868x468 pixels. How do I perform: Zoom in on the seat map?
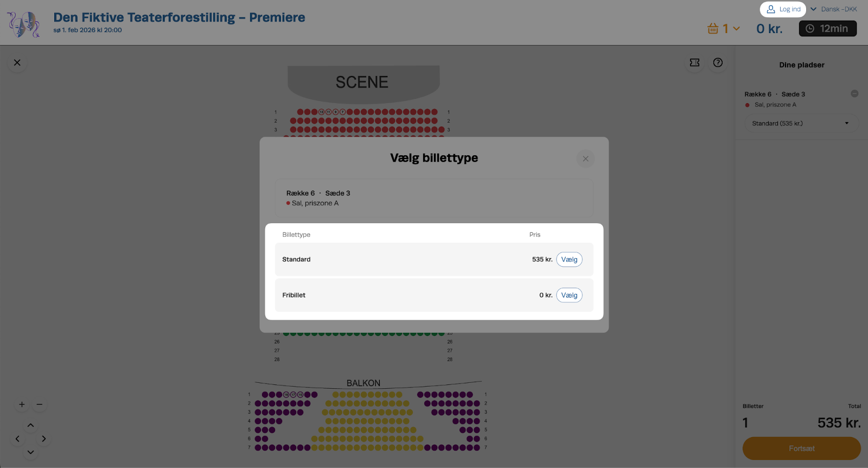point(22,404)
